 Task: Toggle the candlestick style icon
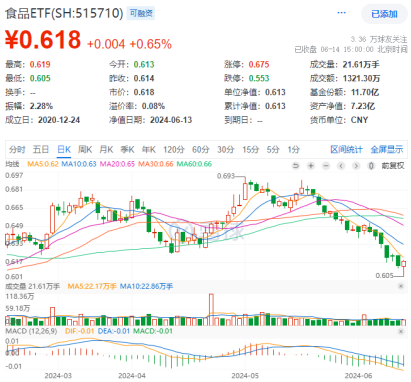coord(371,166)
